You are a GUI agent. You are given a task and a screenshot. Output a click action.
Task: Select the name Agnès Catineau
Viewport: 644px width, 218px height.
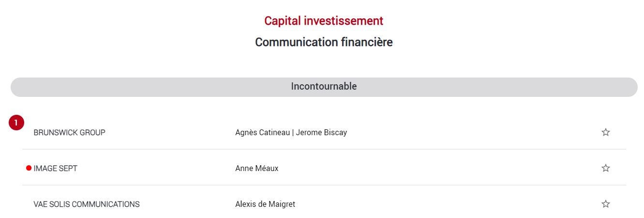[262, 132]
